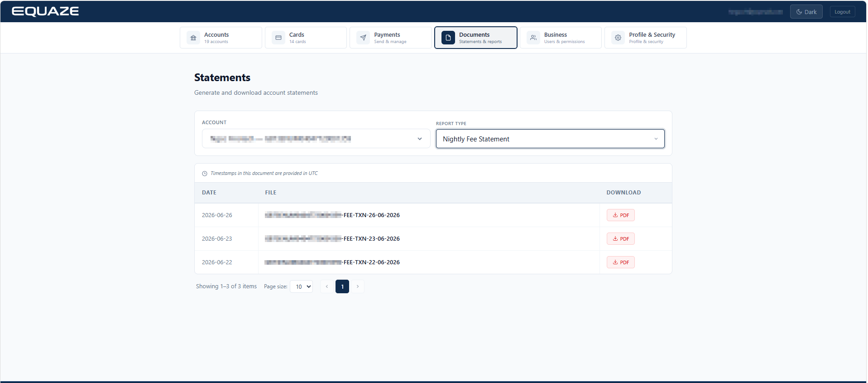
Task: Click the EQUAZE logo
Action: [45, 11]
